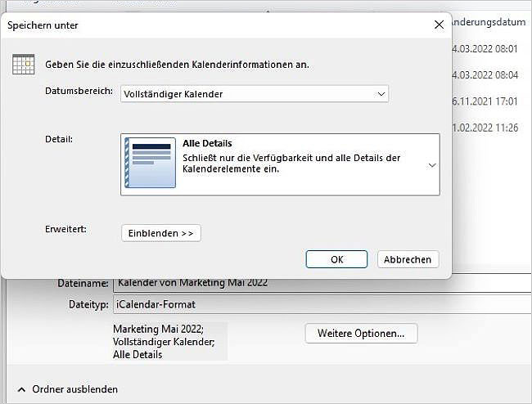
Task: Select the file row dated 6.11.2021 17:01
Action: pos(485,101)
